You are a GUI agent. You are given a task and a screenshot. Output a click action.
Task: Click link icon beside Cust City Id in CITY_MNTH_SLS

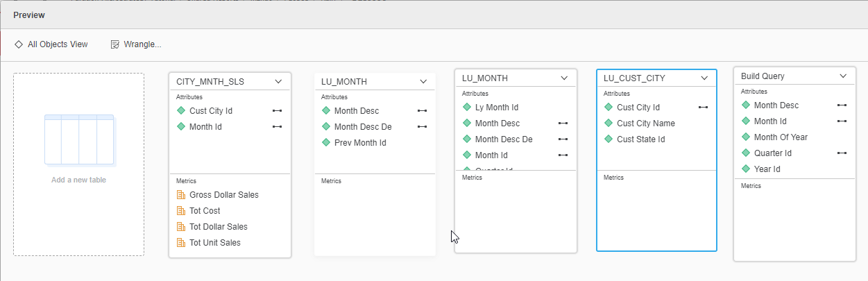(x=277, y=111)
